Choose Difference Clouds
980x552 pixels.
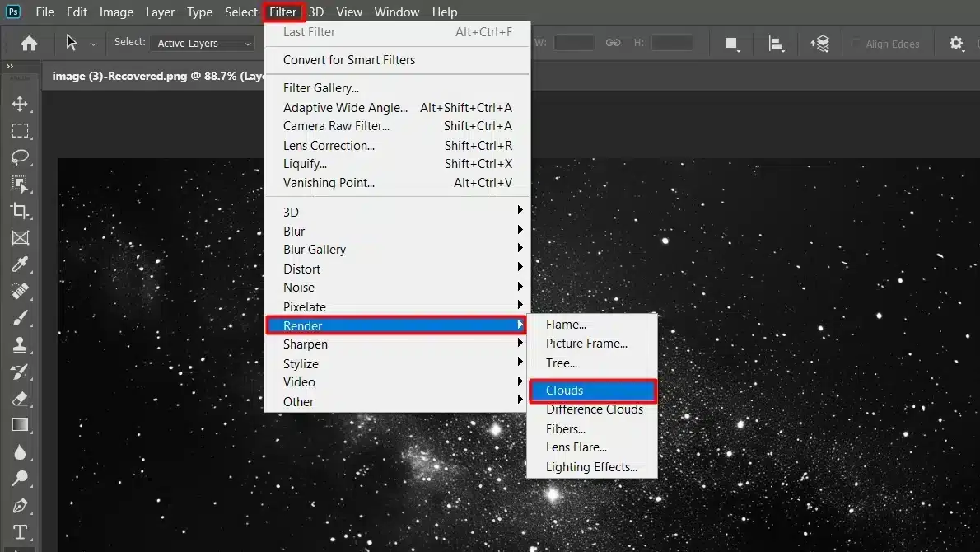592,409
